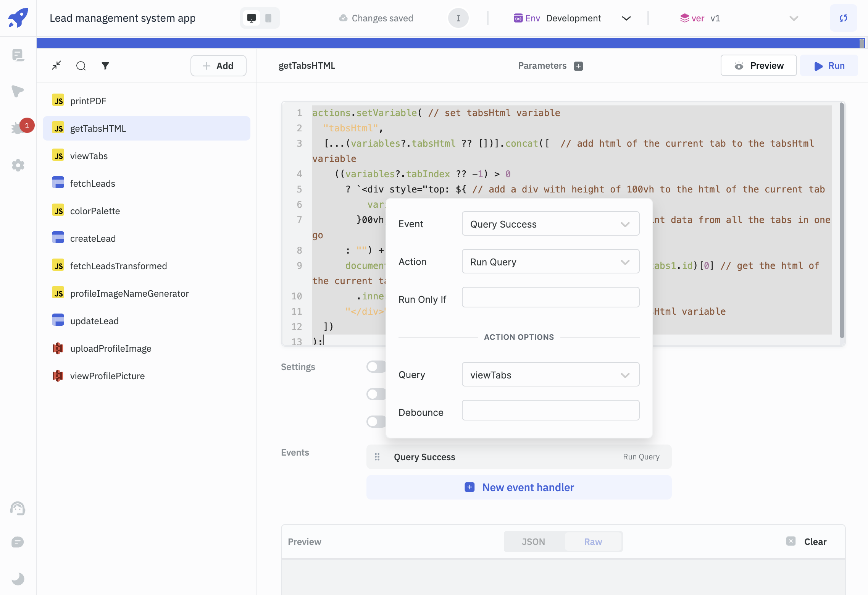Toggle the first Settings switch
Screen dimensions: 868x595
click(x=376, y=367)
